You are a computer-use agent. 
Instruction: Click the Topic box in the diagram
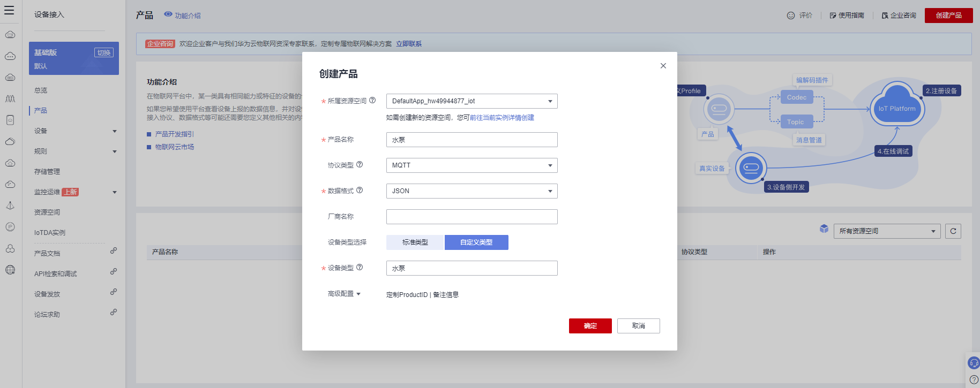pos(797,122)
